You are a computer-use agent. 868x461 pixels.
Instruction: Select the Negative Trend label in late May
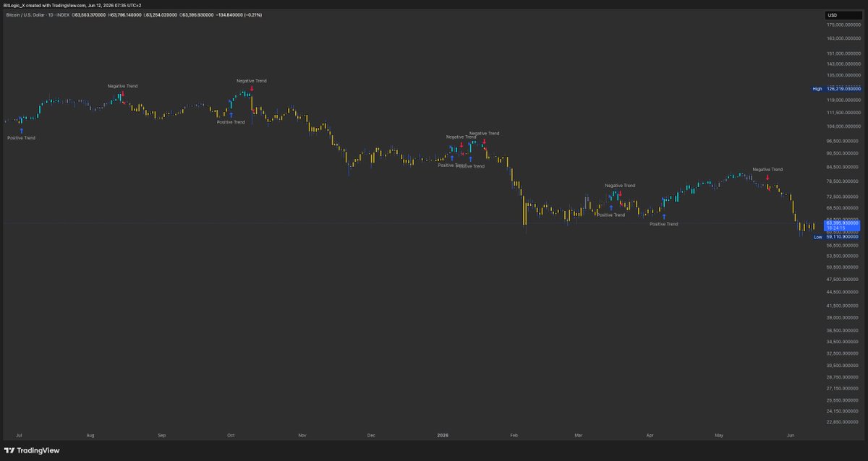coord(767,169)
